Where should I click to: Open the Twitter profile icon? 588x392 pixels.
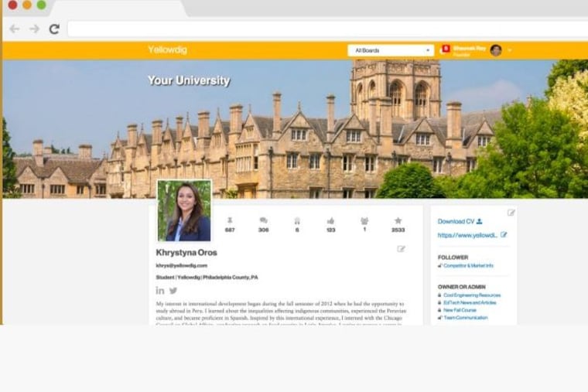click(x=173, y=291)
